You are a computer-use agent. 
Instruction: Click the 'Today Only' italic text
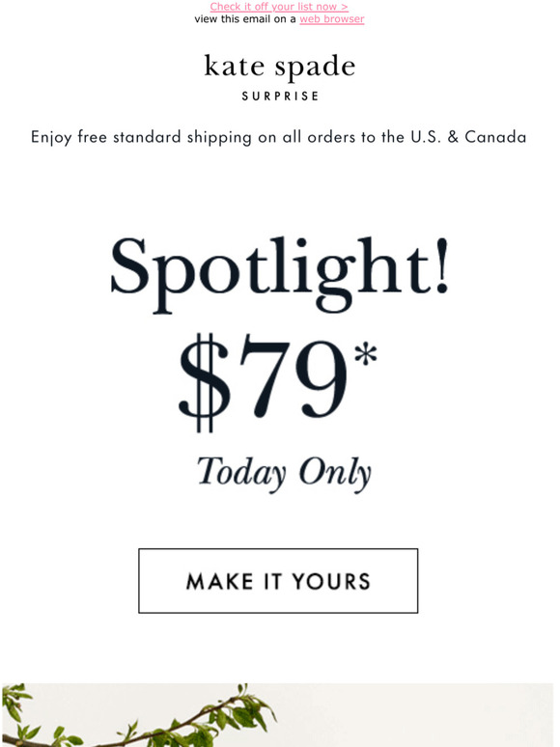pos(284,473)
